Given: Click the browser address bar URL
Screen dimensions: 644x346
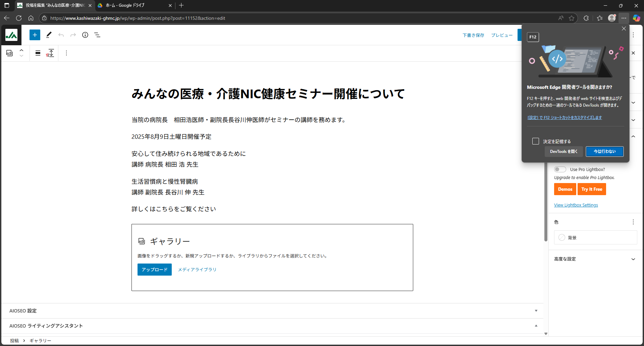Looking at the screenshot, I should [x=138, y=18].
